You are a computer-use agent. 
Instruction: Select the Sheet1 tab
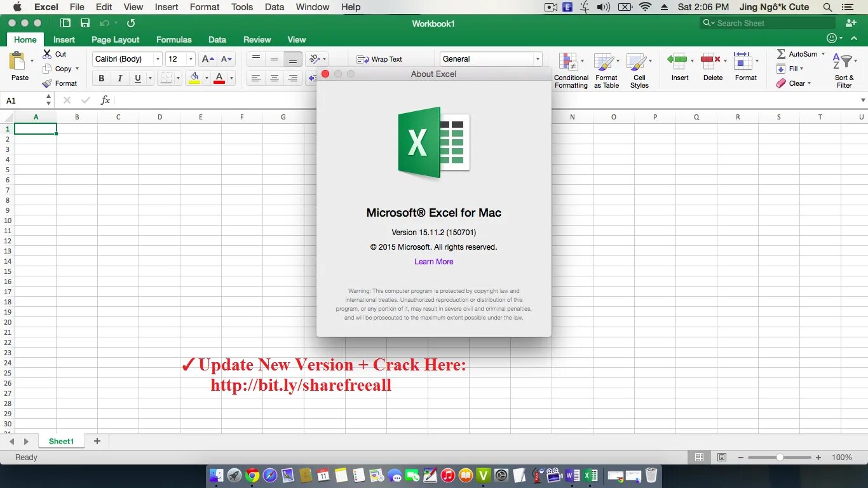[62, 441]
